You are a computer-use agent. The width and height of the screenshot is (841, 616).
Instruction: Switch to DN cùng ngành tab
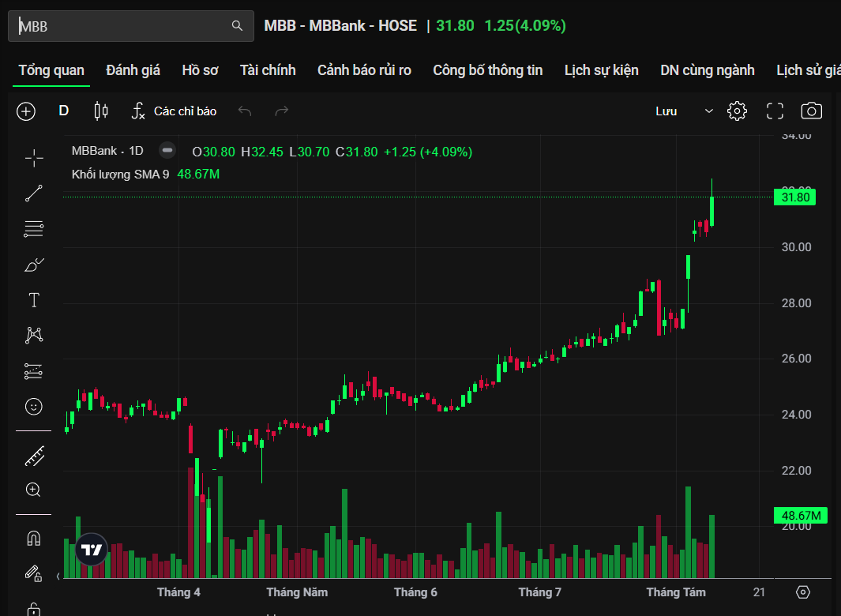pos(708,70)
